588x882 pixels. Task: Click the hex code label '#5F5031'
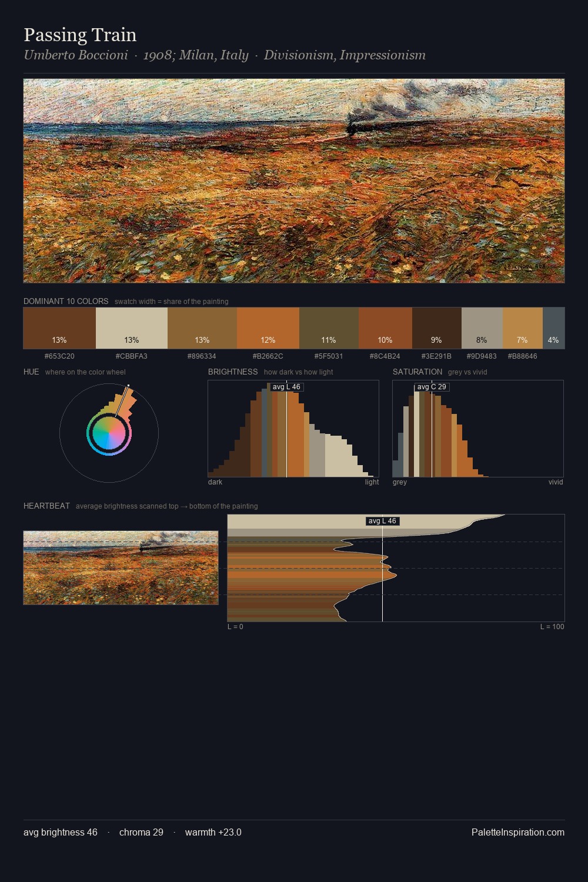[329, 356]
